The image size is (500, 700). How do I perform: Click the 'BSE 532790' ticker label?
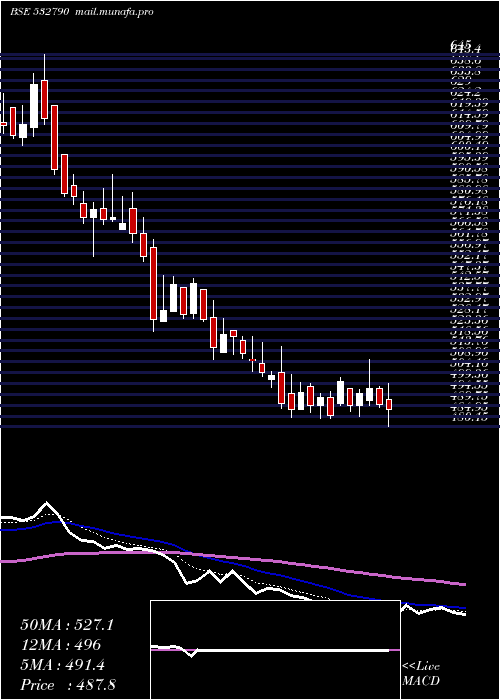pos(39,12)
